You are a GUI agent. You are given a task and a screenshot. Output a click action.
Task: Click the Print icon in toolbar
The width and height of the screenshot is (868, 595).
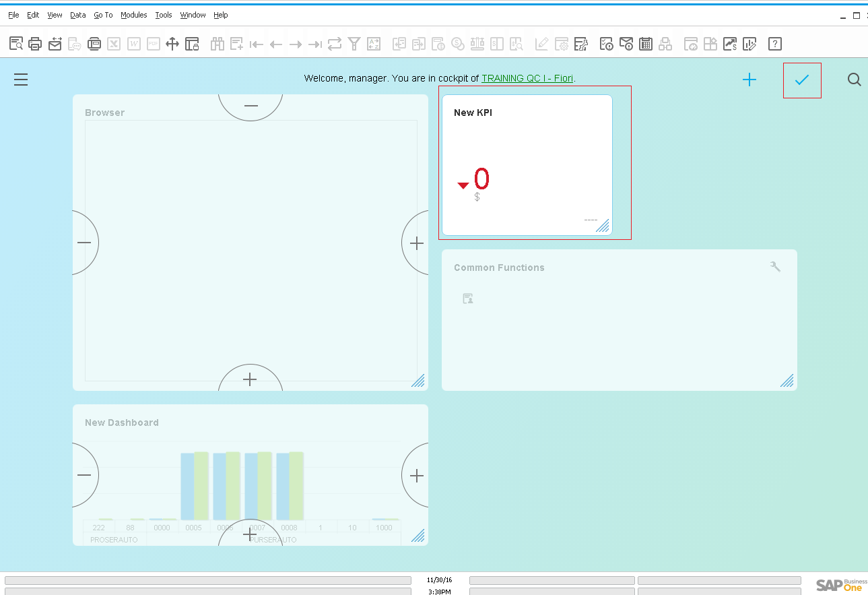(x=36, y=44)
